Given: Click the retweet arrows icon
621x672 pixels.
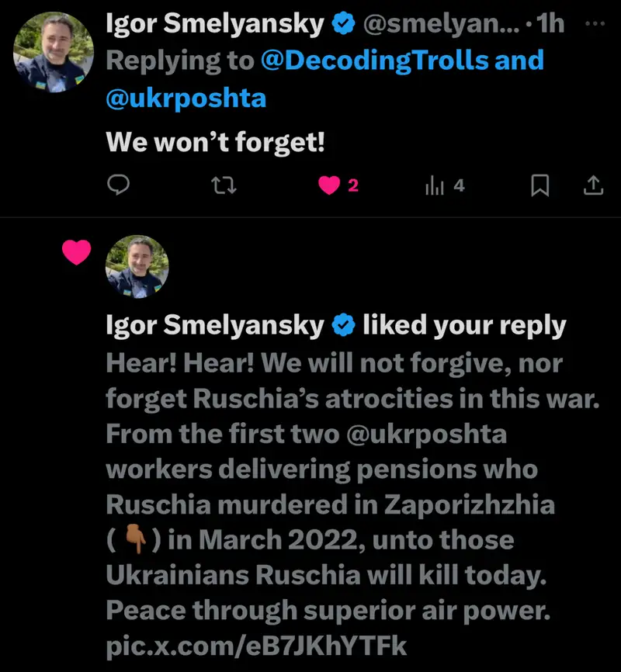Looking at the screenshot, I should pyautogui.click(x=224, y=185).
